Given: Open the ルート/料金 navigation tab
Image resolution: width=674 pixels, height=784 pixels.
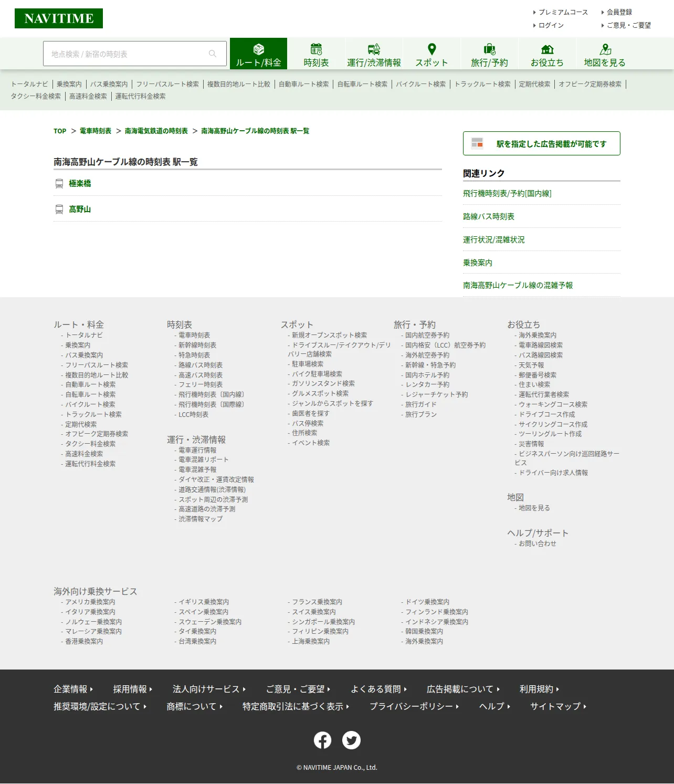Looking at the screenshot, I should click(258, 54).
